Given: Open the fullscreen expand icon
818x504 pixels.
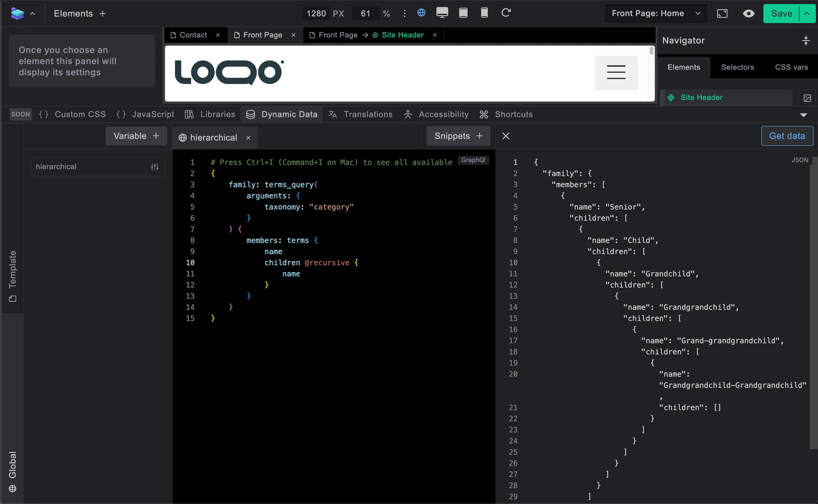Looking at the screenshot, I should pyautogui.click(x=722, y=14).
